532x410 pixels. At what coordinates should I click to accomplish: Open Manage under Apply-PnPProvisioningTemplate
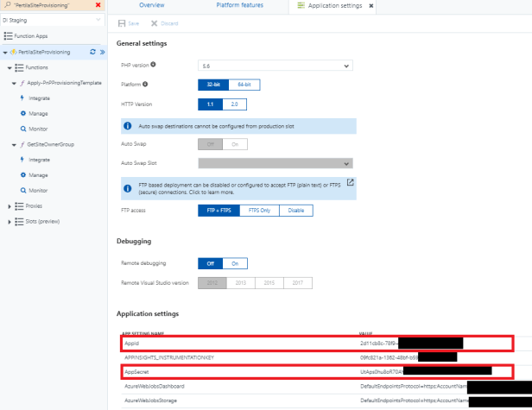pos(38,113)
